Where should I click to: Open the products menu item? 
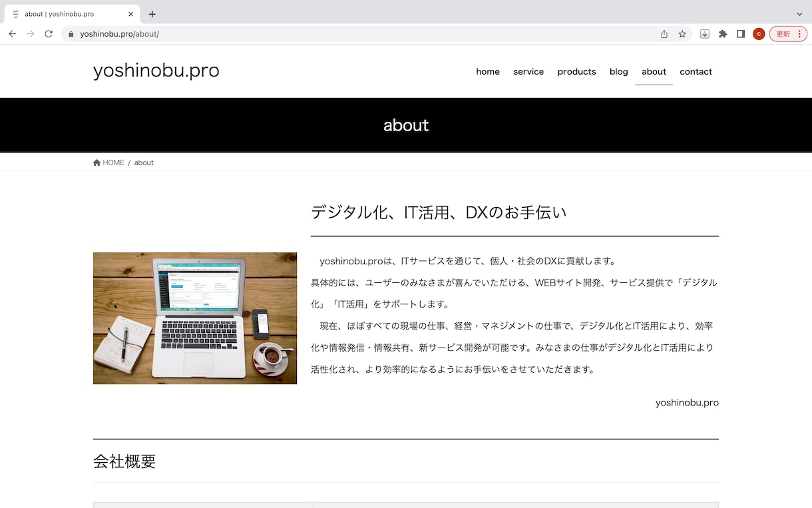576,72
